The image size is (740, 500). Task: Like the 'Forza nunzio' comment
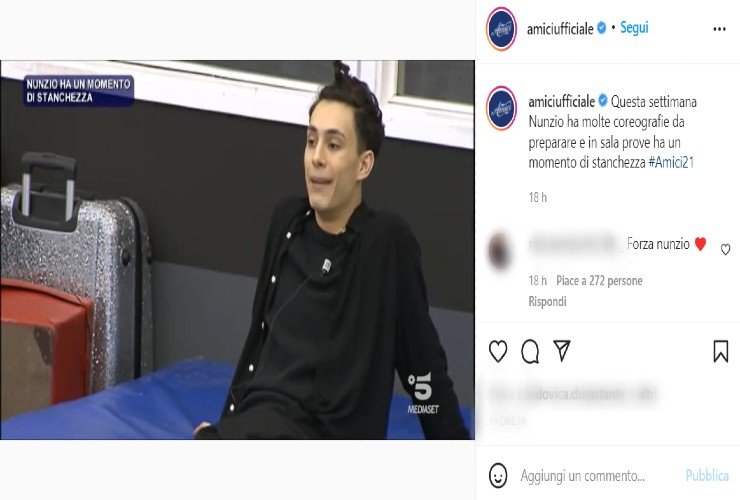725,249
